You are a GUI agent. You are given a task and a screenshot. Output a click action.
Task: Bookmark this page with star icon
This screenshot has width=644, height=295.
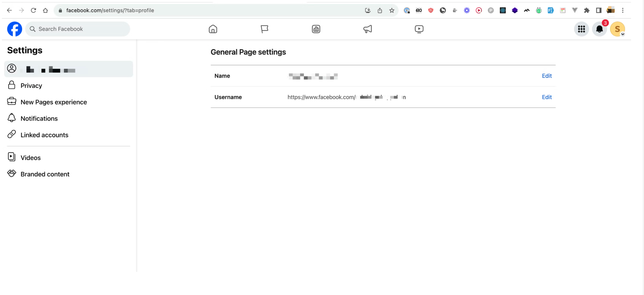392,10
